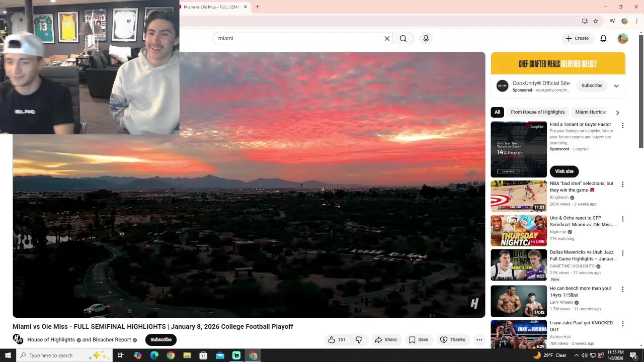Open options for Unc & Ocho video
The height and width of the screenshot is (362, 644).
622,219
